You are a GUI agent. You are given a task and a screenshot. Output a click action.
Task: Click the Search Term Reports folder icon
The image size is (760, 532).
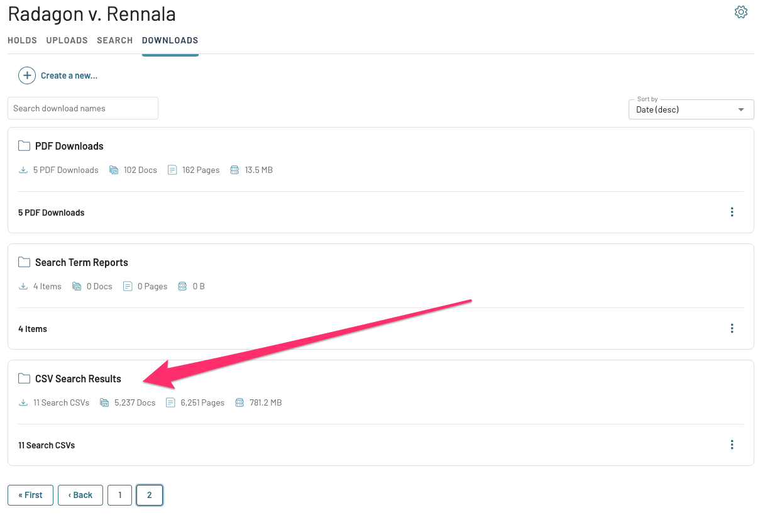click(24, 262)
